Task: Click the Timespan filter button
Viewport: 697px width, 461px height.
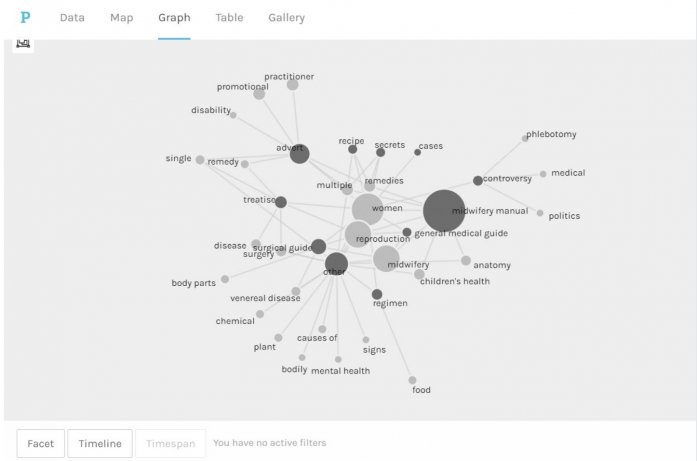Action: (x=171, y=443)
